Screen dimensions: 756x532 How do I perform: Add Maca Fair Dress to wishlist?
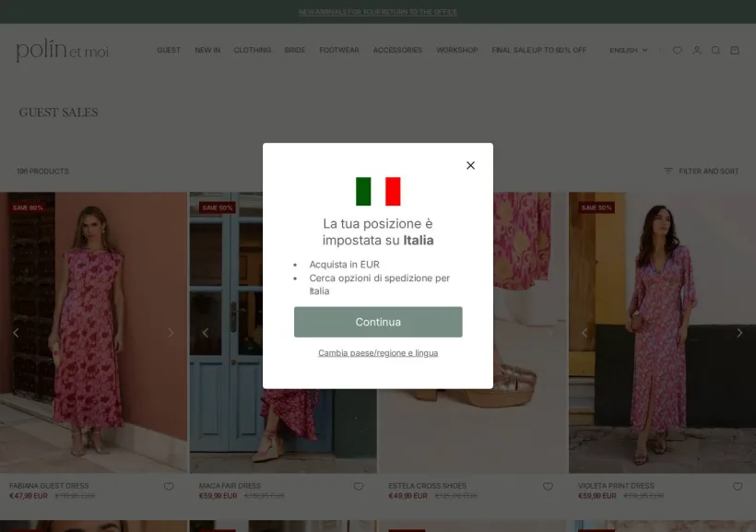click(359, 487)
